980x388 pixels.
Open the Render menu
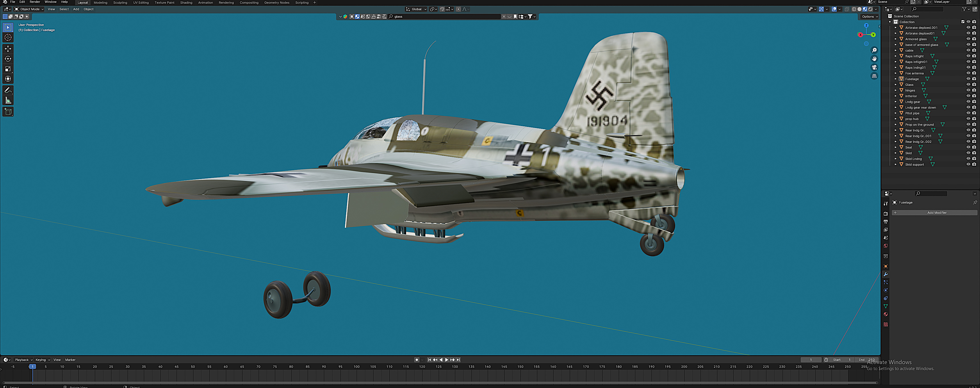click(35, 2)
